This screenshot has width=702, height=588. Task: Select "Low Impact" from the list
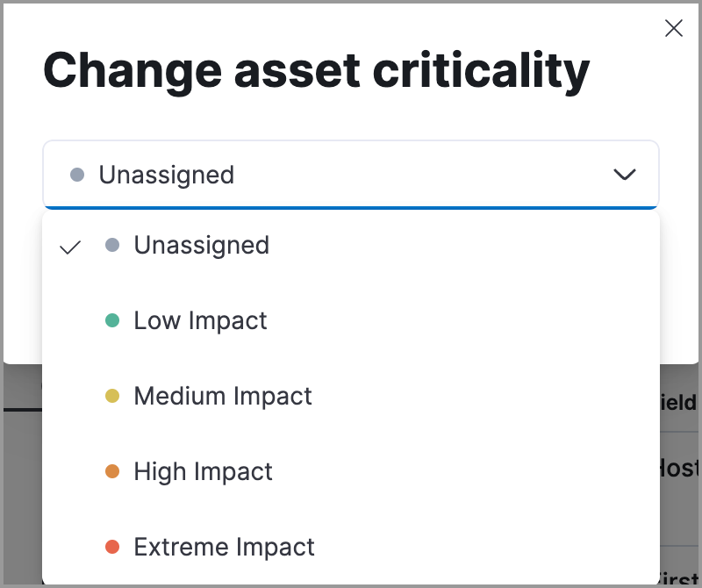coord(200,321)
